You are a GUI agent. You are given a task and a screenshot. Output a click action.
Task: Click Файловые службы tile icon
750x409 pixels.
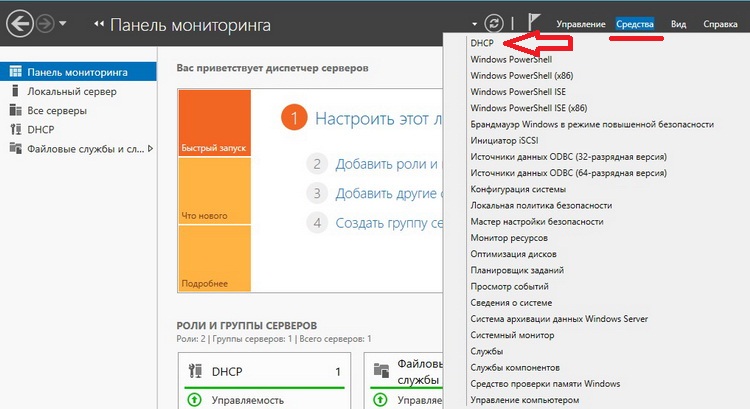tap(381, 371)
